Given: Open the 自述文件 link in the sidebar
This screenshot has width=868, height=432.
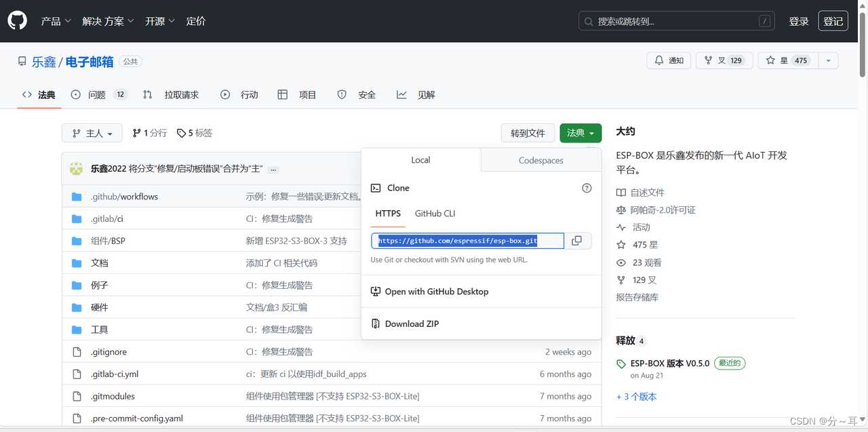Looking at the screenshot, I should 646,192.
